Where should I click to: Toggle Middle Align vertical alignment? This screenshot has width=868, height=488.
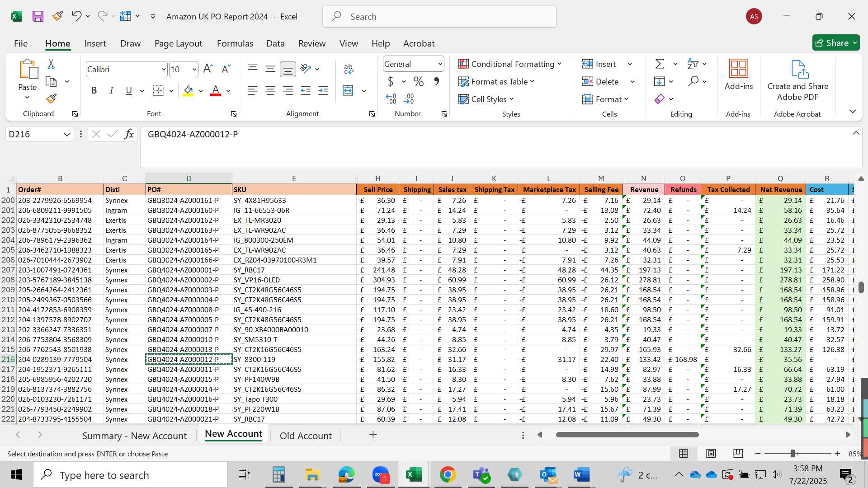(x=270, y=69)
